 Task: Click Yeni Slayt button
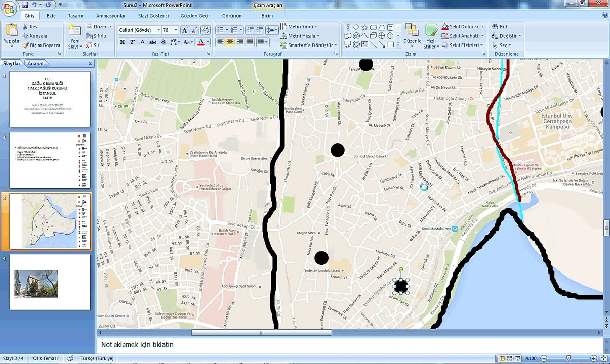pyautogui.click(x=75, y=36)
